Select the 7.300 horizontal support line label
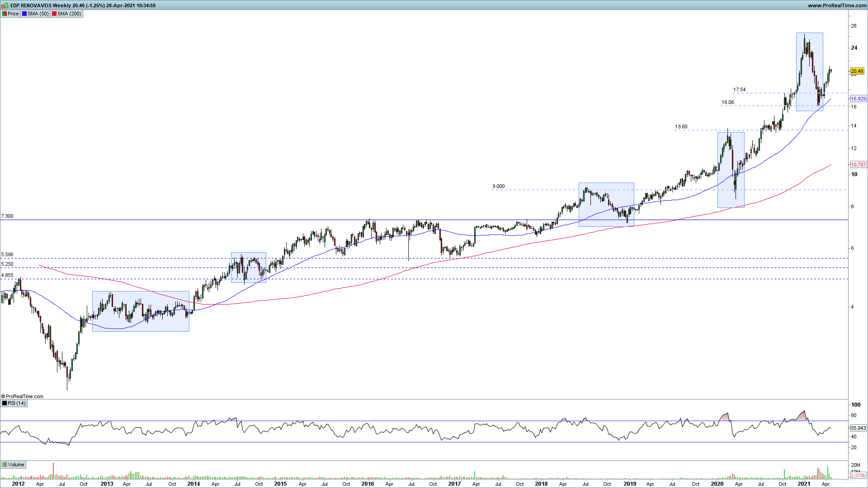The image size is (868, 488). pyautogui.click(x=7, y=216)
